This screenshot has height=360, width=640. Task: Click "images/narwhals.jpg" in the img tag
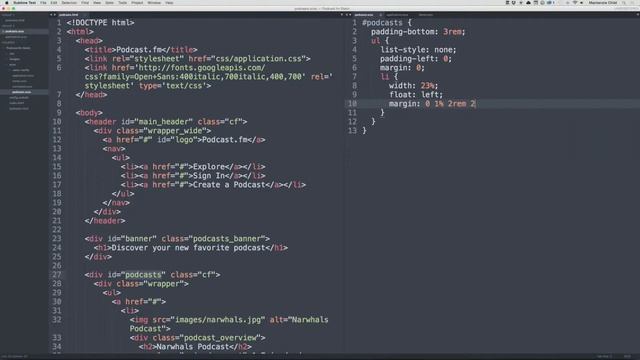point(218,320)
